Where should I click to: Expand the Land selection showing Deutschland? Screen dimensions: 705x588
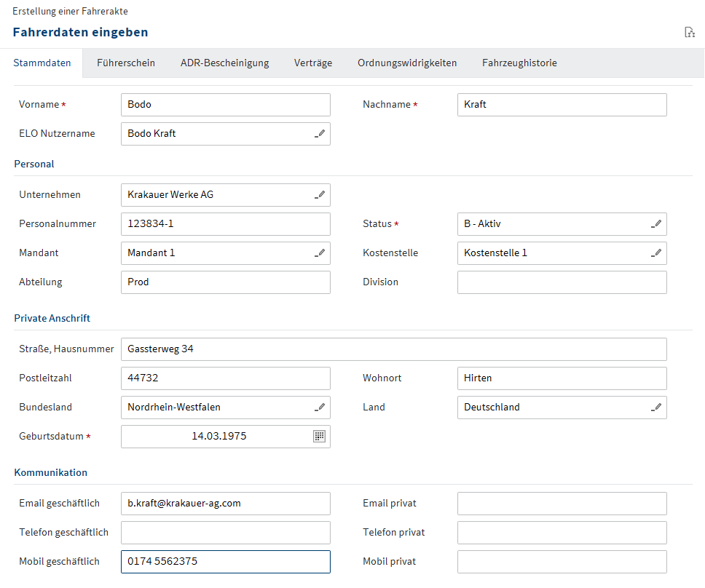pos(554,408)
